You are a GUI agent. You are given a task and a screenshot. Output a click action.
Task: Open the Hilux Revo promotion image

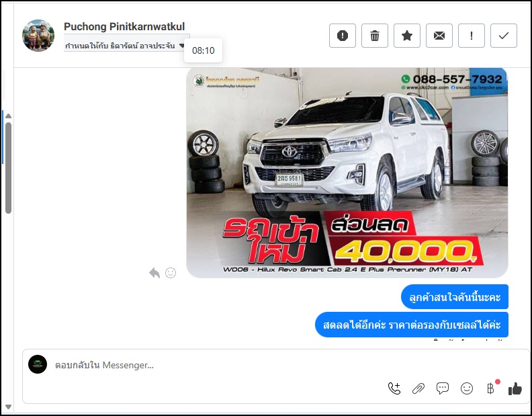[347, 173]
